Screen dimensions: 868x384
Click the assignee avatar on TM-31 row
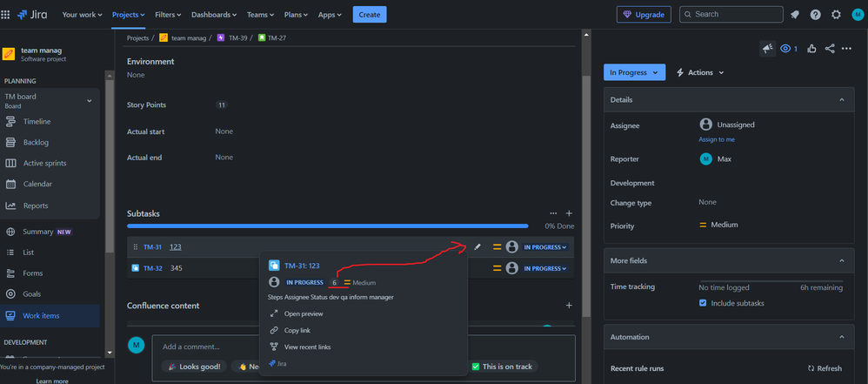pos(512,247)
